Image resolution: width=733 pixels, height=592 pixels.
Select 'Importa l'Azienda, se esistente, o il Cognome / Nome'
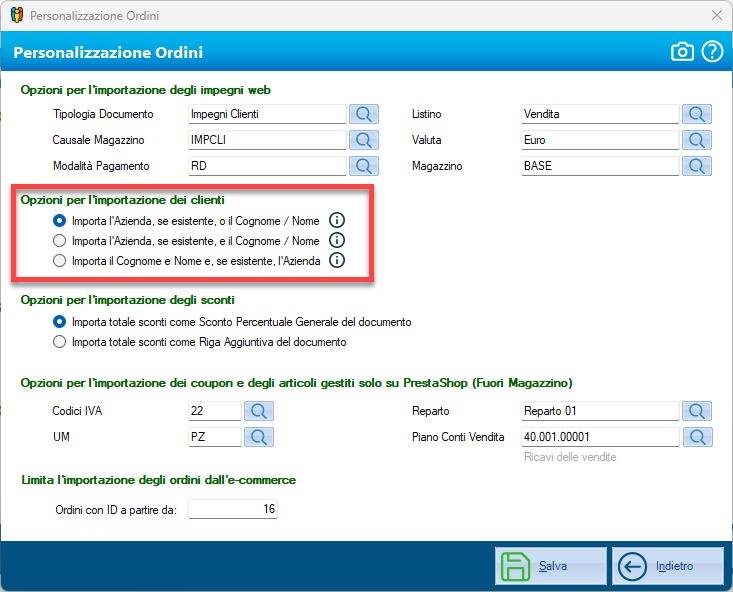pos(186,221)
